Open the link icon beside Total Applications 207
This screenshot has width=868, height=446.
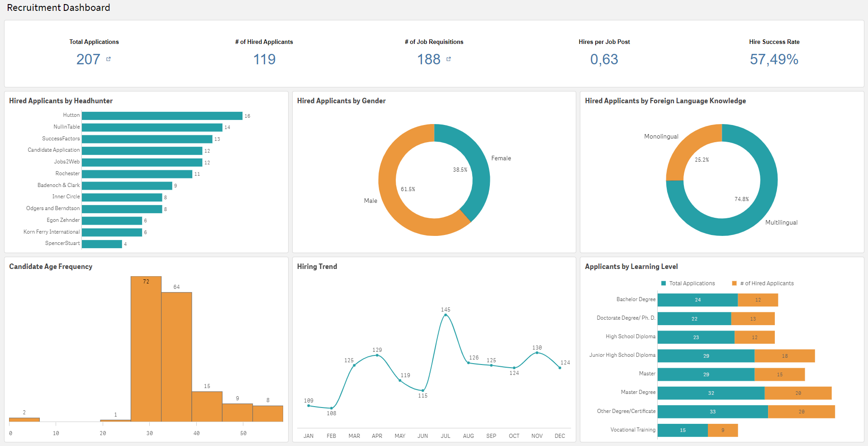click(x=109, y=59)
